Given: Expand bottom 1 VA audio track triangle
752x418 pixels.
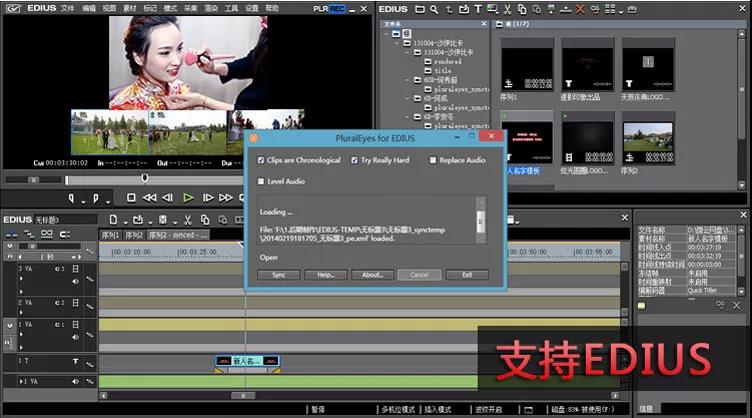Looking at the screenshot, I should point(21,382).
